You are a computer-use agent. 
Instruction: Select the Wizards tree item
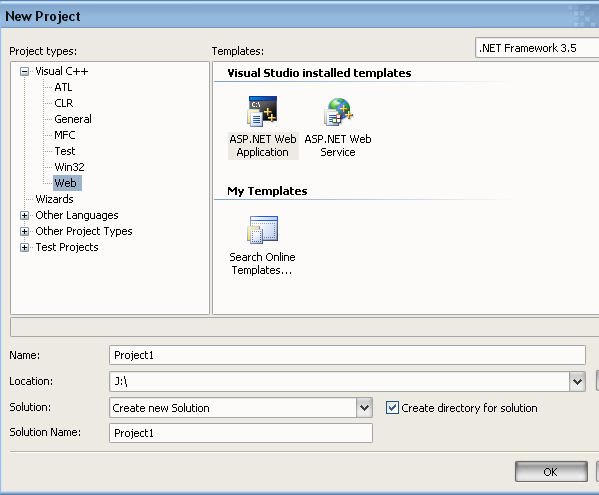click(x=54, y=199)
